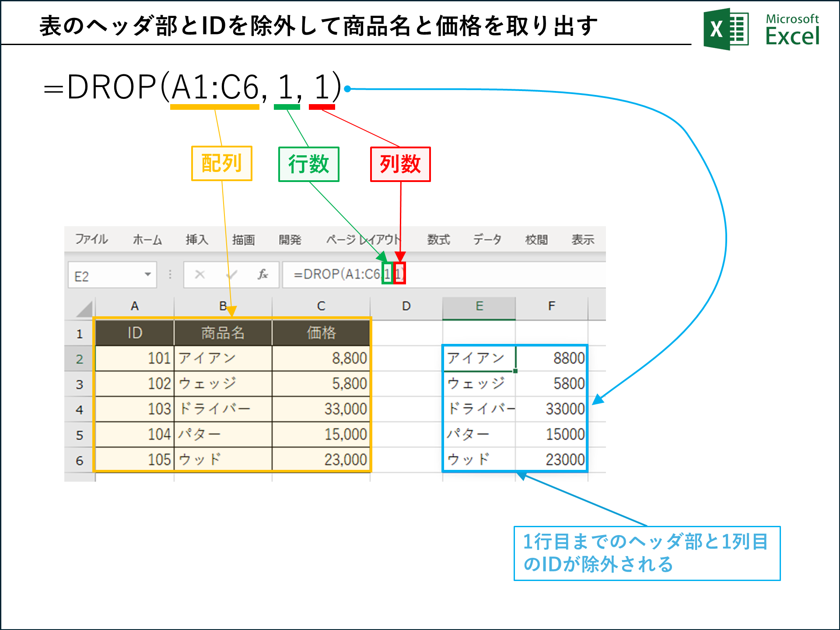Click the red-boxed argument 1 in formula bar
This screenshot has height=630, width=840.
point(399,273)
